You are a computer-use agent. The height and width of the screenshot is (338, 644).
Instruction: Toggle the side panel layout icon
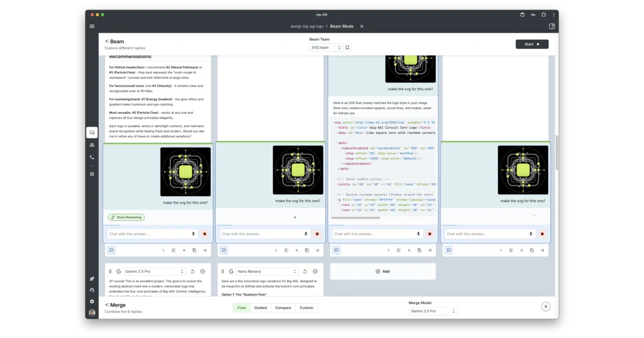(552, 26)
